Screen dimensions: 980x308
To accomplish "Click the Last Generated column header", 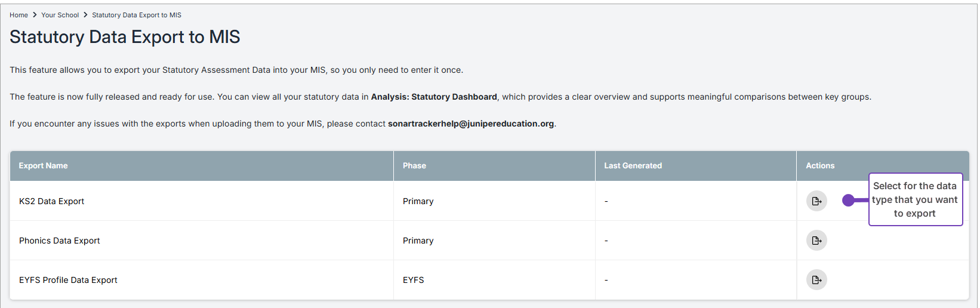I will tap(633, 166).
